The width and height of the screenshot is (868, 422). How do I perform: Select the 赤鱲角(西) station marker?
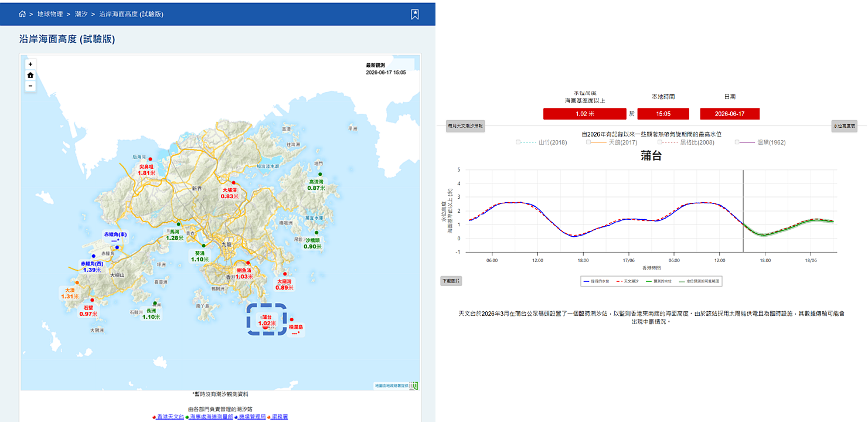click(93, 256)
